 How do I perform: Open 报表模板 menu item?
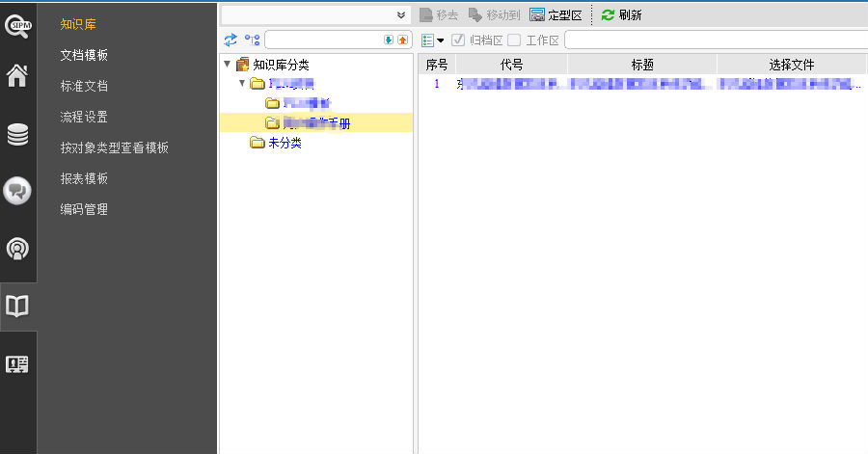click(84, 178)
